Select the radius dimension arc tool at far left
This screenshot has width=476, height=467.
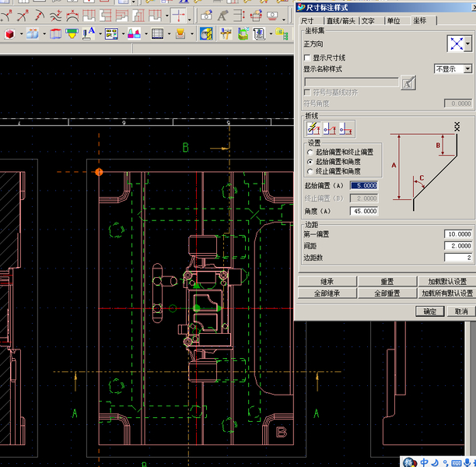pyautogui.click(x=6, y=16)
